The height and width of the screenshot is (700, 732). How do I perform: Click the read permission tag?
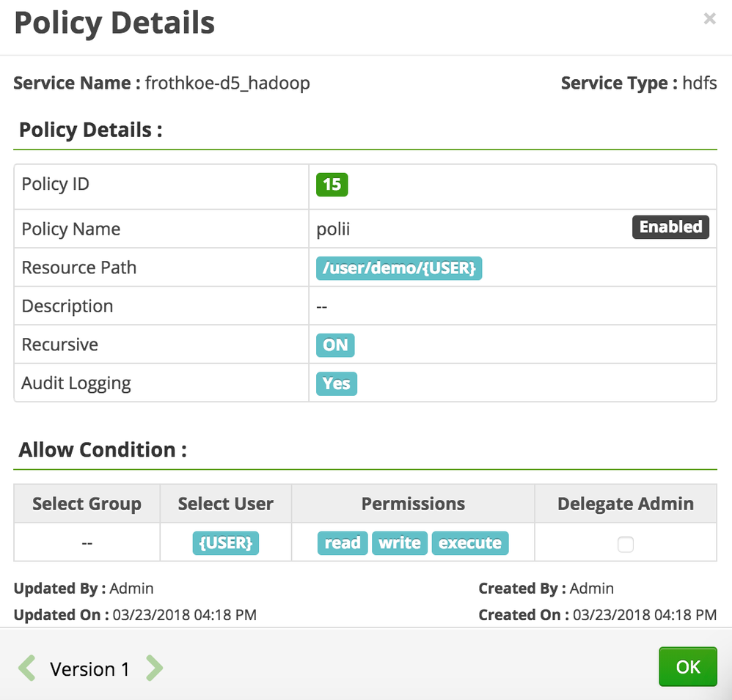click(343, 543)
